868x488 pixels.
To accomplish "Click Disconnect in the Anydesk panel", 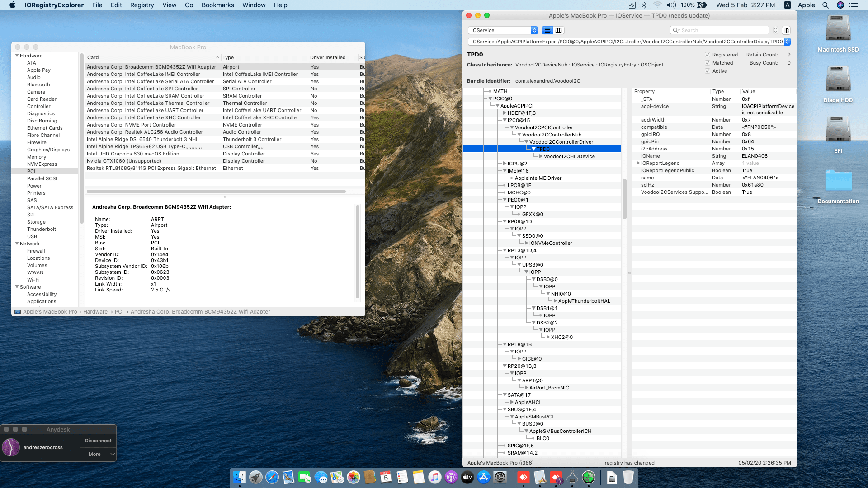I will 98,441.
